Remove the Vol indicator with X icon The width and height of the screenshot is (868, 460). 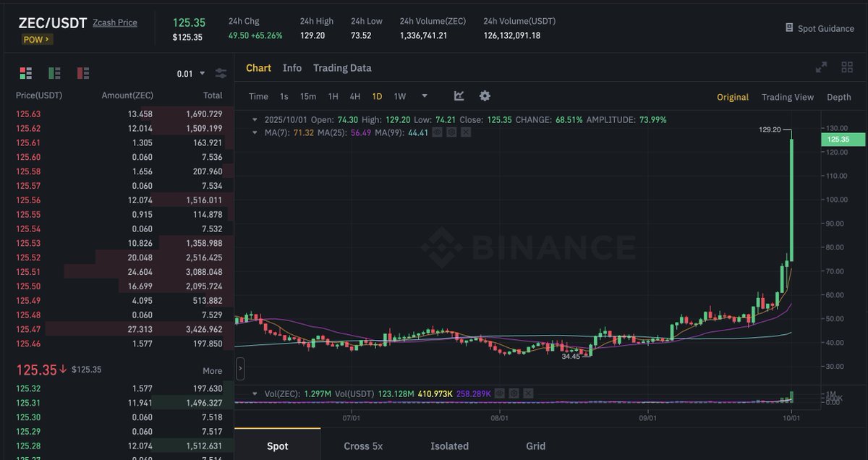528,393
